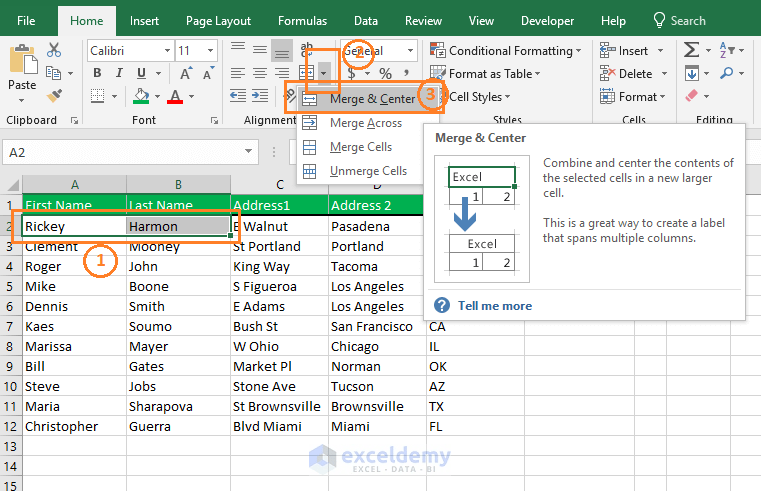Toggle Italic formatting
Image resolution: width=761 pixels, height=491 pixels.
pyautogui.click(x=119, y=73)
